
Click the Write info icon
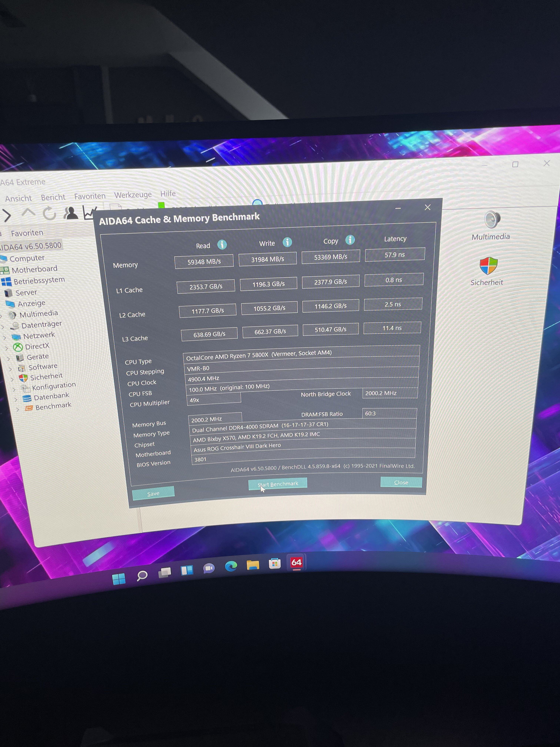pos(287,242)
